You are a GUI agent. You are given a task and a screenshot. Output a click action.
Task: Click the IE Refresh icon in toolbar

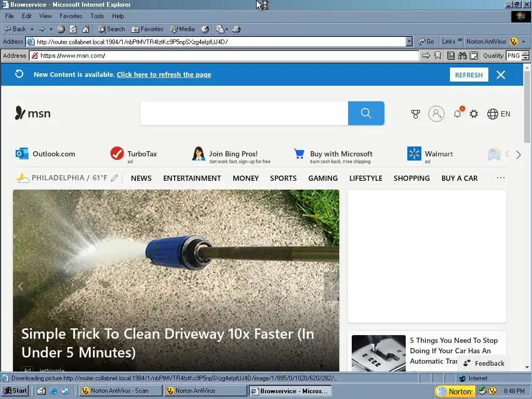[x=73, y=29]
